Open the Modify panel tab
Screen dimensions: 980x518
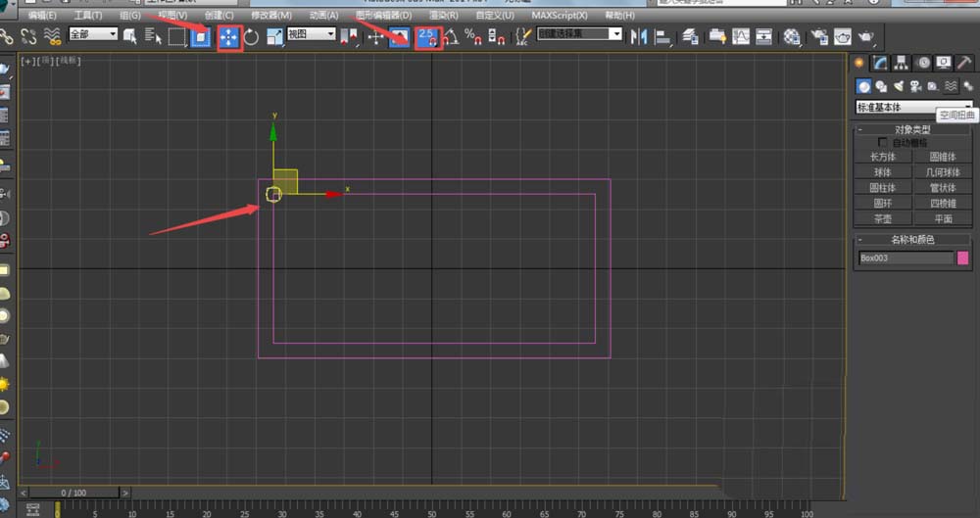(x=881, y=63)
